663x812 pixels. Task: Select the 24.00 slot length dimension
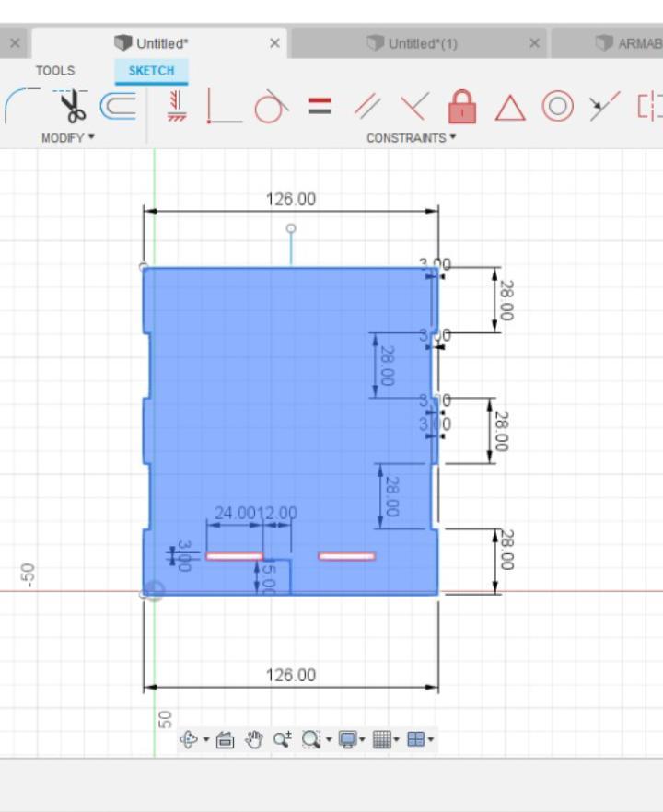pyautogui.click(x=236, y=513)
